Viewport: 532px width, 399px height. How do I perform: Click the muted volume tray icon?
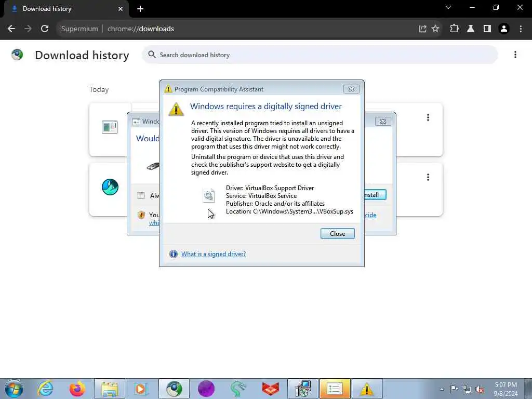point(480,390)
